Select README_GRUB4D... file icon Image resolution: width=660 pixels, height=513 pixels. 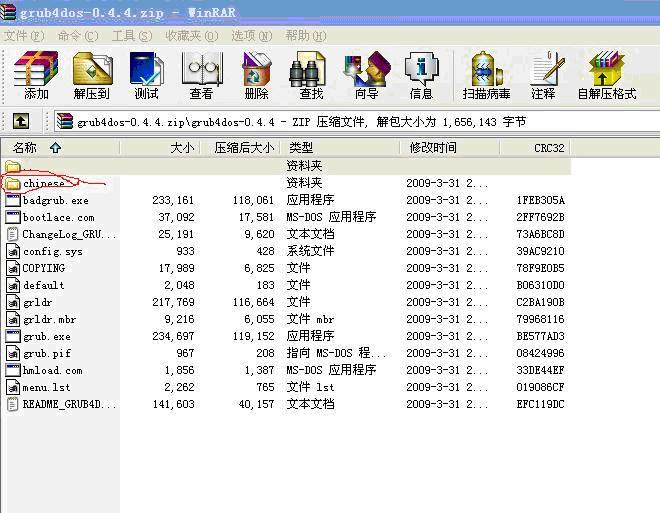[x=13, y=404]
